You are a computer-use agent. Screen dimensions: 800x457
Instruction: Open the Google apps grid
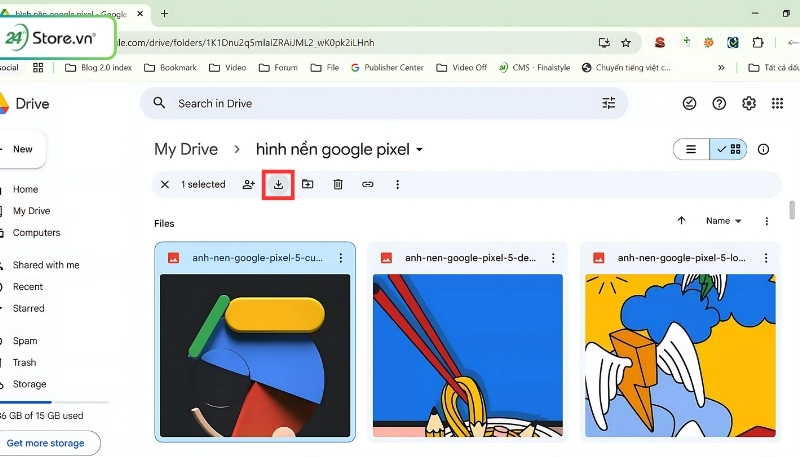(777, 104)
